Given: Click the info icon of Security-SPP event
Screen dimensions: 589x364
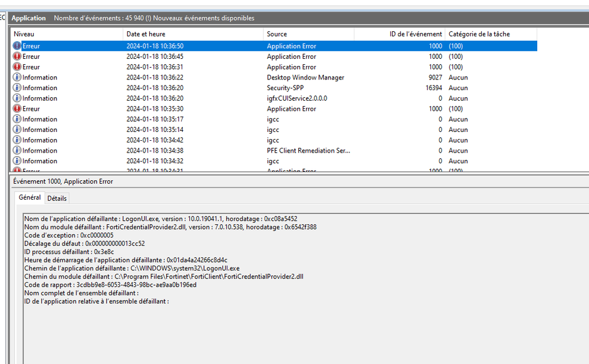Looking at the screenshot, I should pos(17,88).
